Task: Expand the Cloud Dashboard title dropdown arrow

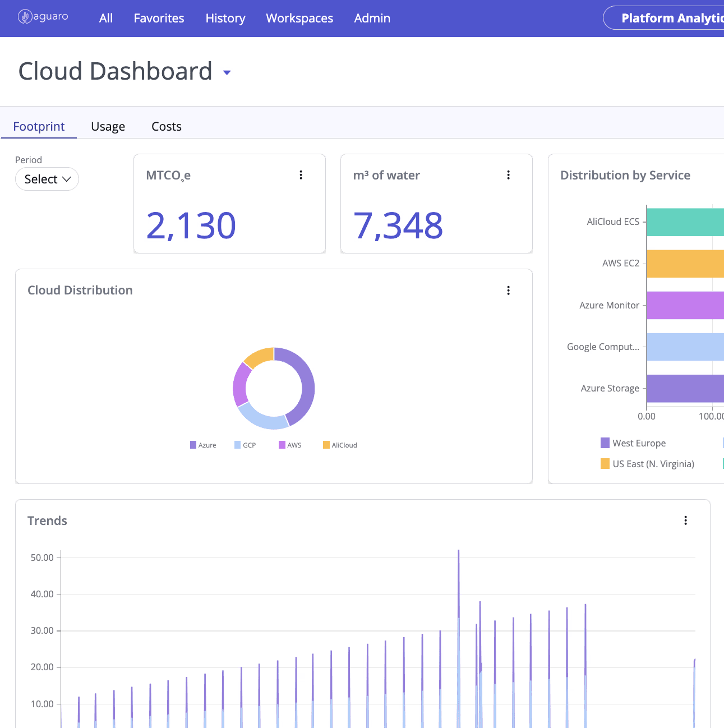Action: point(227,73)
